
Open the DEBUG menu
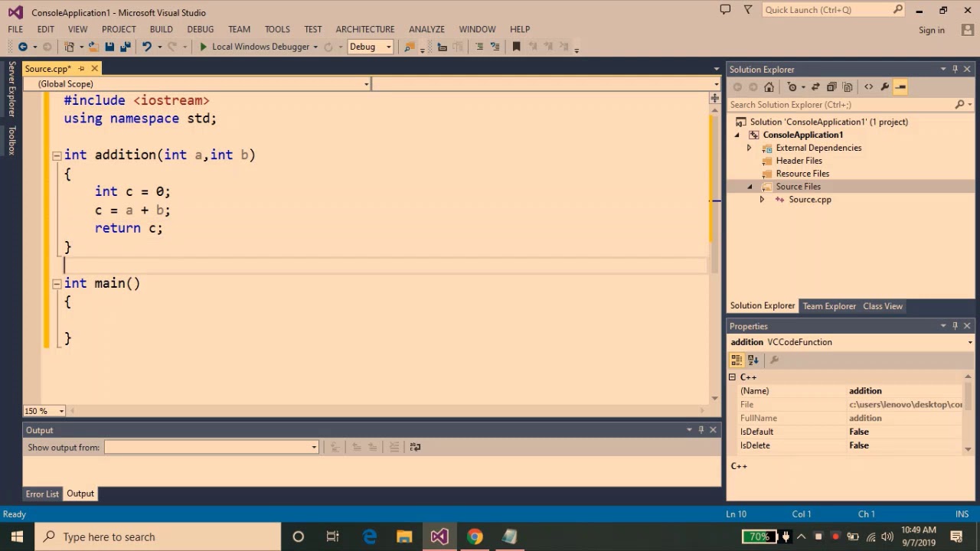click(x=200, y=29)
